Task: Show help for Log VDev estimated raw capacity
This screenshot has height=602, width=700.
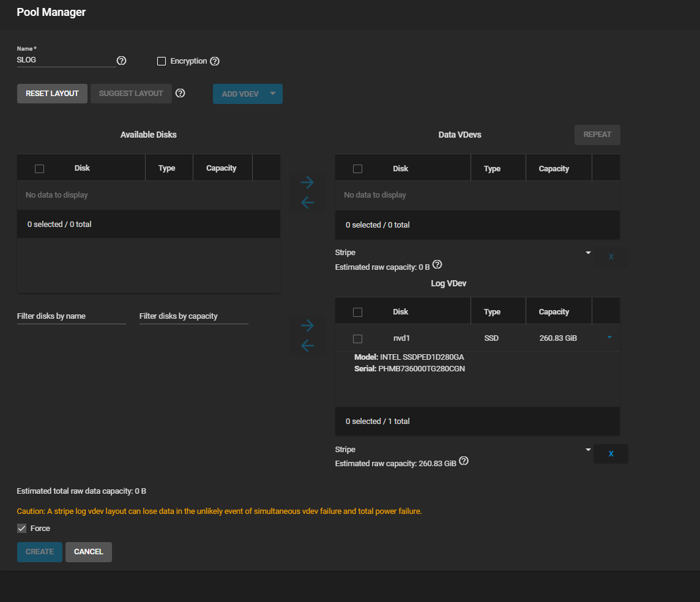Action: click(464, 461)
